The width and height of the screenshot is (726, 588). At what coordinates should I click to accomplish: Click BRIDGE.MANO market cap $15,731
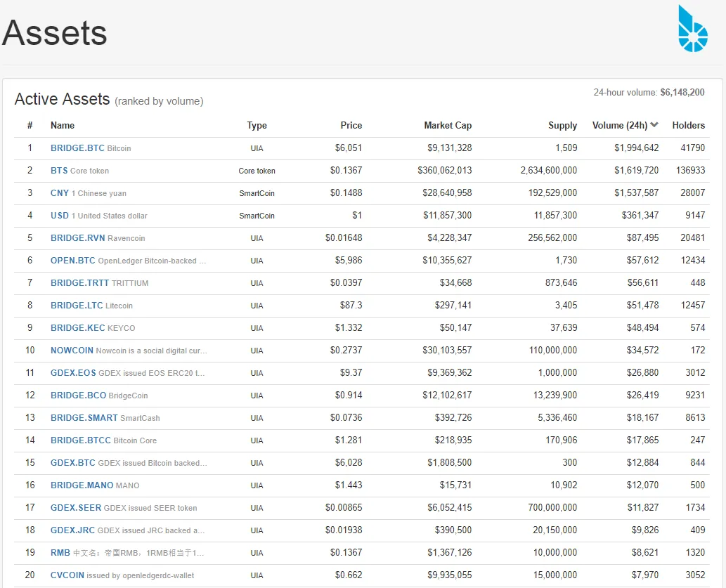pos(455,485)
